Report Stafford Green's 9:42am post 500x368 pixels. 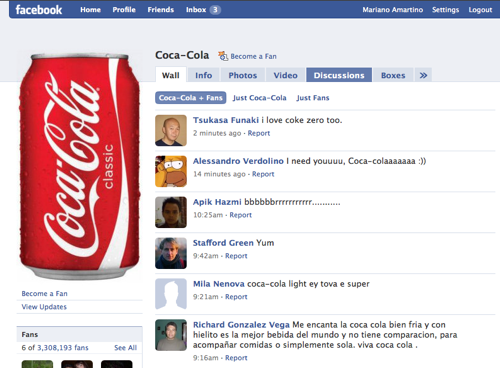(x=236, y=256)
